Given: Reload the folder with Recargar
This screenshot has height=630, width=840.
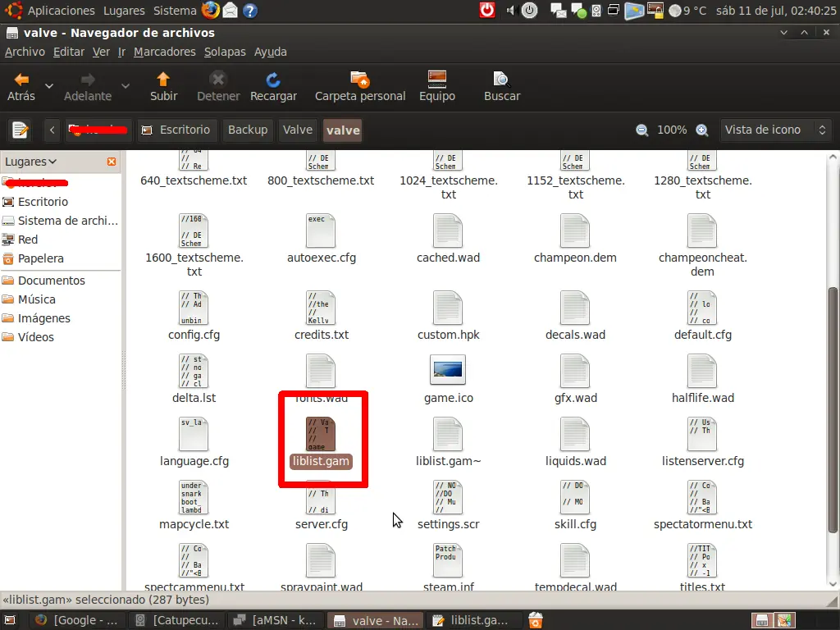Looking at the screenshot, I should point(273,87).
